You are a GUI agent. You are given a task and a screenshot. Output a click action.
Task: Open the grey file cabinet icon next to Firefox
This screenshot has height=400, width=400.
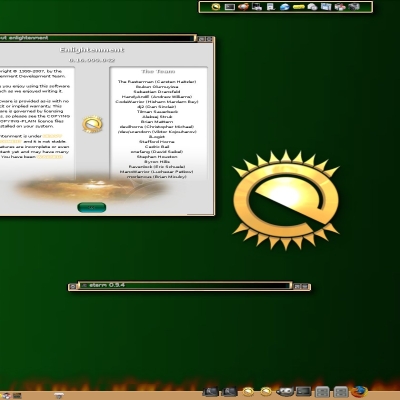[x=341, y=392]
